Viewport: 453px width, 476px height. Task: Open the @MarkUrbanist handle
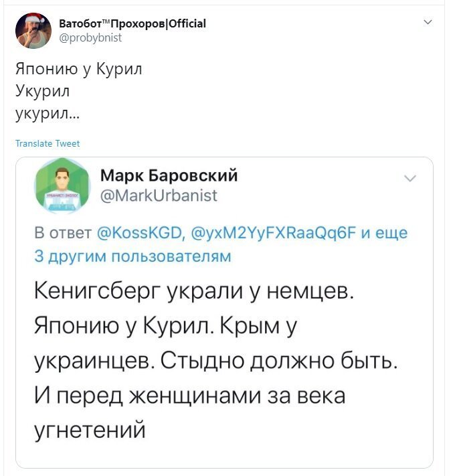coord(159,195)
